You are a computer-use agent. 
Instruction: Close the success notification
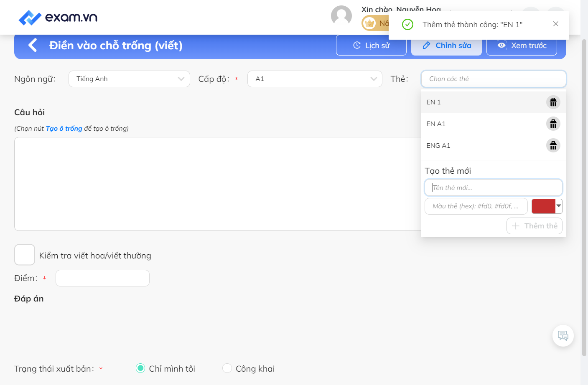555,24
